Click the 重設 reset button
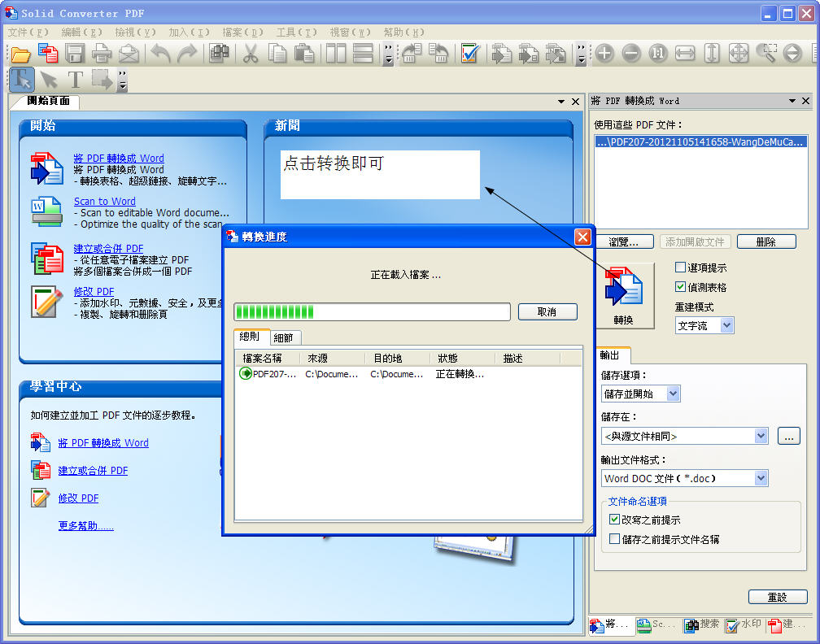This screenshot has height=644, width=820. pos(778,597)
